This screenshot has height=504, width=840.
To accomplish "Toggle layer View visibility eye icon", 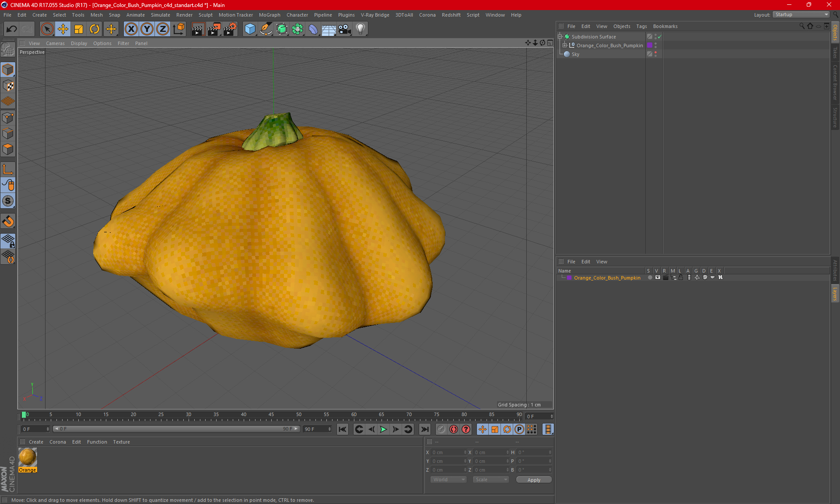I will click(658, 277).
